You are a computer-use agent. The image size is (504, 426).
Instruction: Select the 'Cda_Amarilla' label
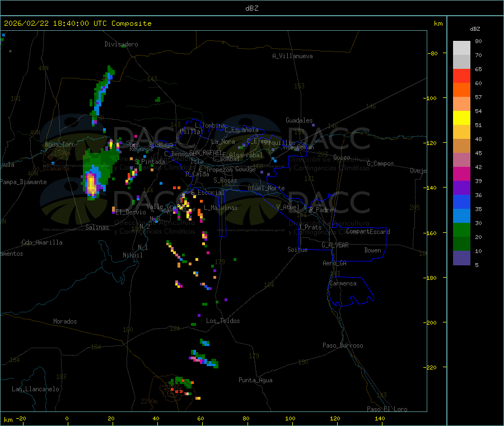click(x=42, y=242)
